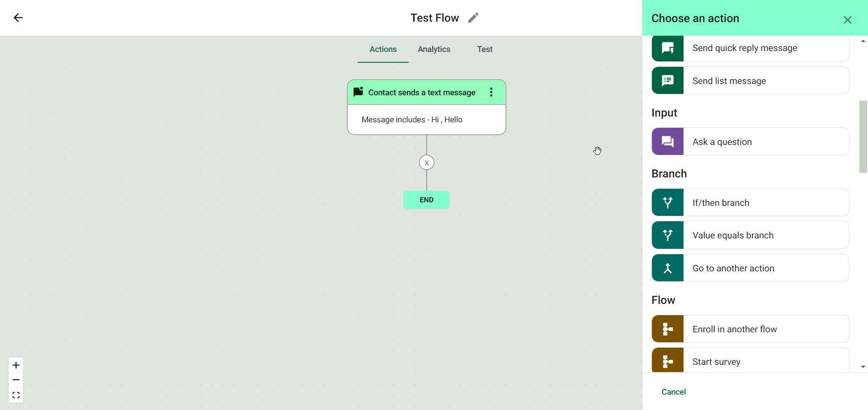Close the Choose an action panel
Screen dimensions: 868x410
click(x=847, y=20)
